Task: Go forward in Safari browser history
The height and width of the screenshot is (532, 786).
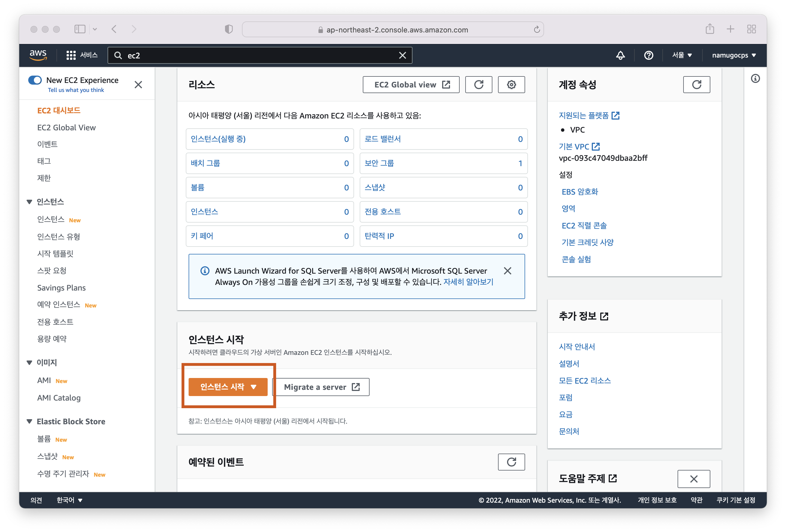Action: pyautogui.click(x=134, y=29)
